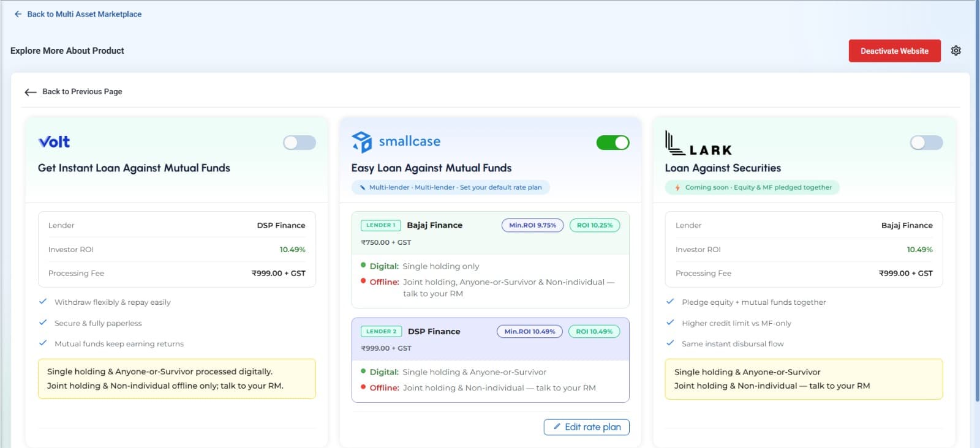This screenshot has height=448, width=980.
Task: Click checkmark beside Higher credit limit vs MF-only
Action: [x=670, y=323]
